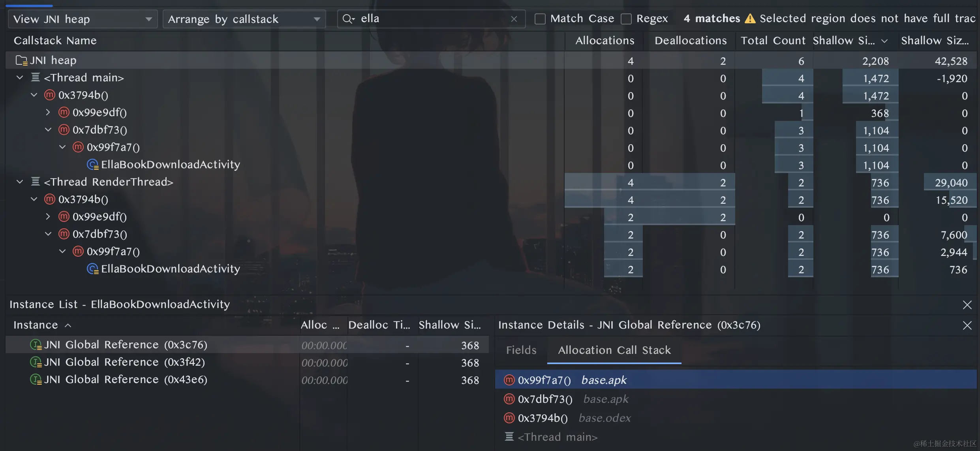The width and height of the screenshot is (980, 451).
Task: Close the Instance Details panel
Action: pyautogui.click(x=967, y=325)
